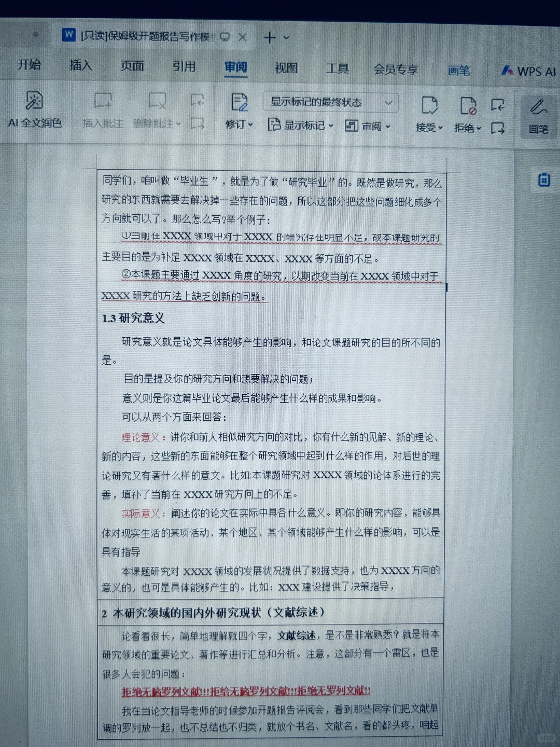Expand the 拒绝 dropdown arrow
The height and width of the screenshot is (747, 560).
pyautogui.click(x=479, y=128)
